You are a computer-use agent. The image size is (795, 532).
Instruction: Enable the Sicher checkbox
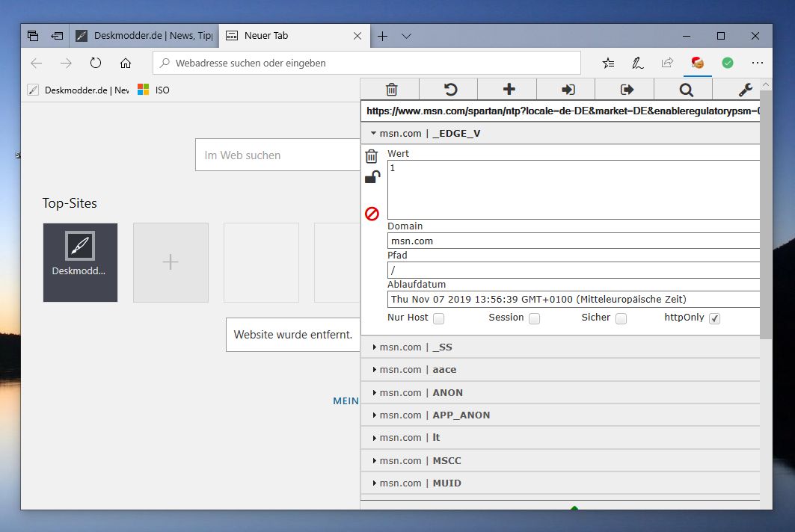click(x=621, y=318)
